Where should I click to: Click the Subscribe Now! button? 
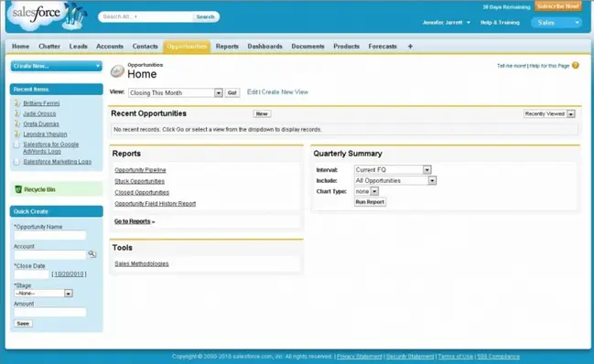point(558,6)
